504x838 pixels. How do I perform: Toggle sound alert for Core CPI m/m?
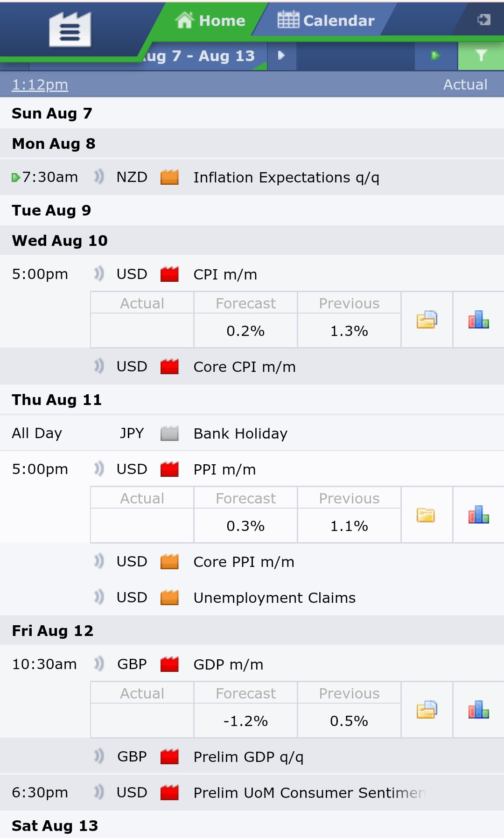tap(98, 366)
